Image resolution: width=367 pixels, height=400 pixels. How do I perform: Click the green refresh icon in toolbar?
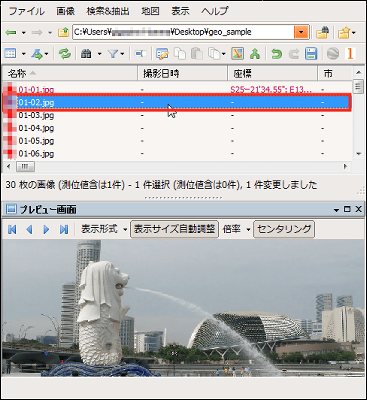(65, 53)
